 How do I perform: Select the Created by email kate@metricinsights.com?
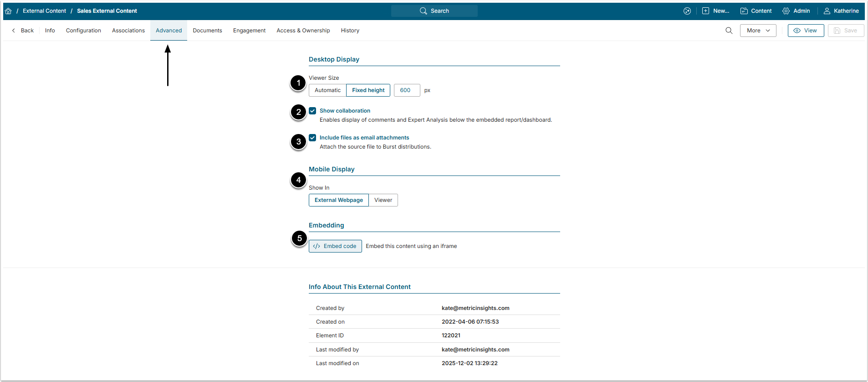point(475,308)
